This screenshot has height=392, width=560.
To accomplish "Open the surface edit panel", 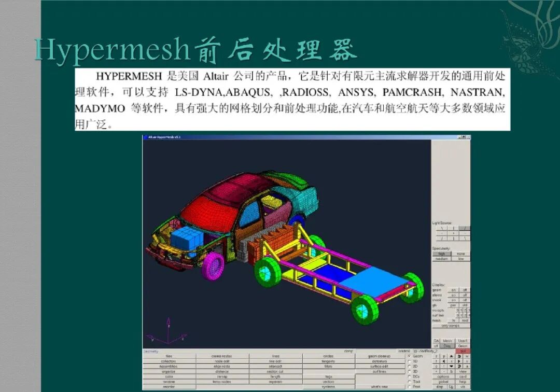I will tap(379, 366).
